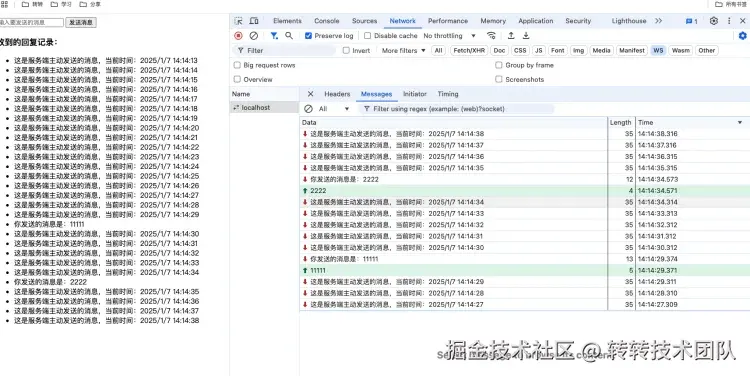Image resolution: width=750 pixels, height=376 pixels.
Task: Open DevTools three-dot menu
Action: 729,21
